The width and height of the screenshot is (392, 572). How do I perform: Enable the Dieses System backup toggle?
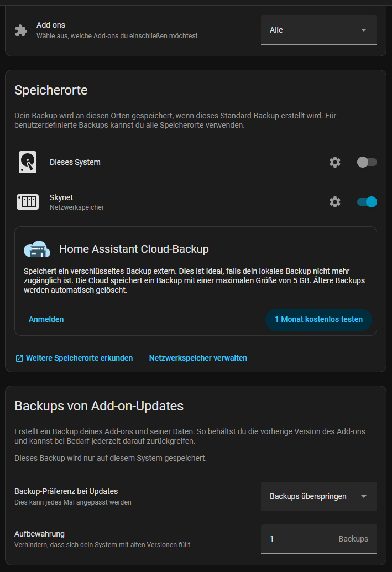367,162
